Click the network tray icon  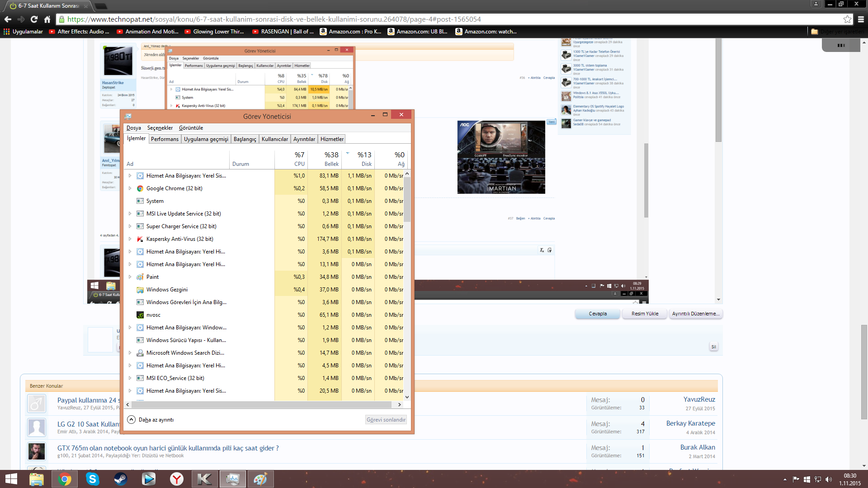[x=818, y=479]
